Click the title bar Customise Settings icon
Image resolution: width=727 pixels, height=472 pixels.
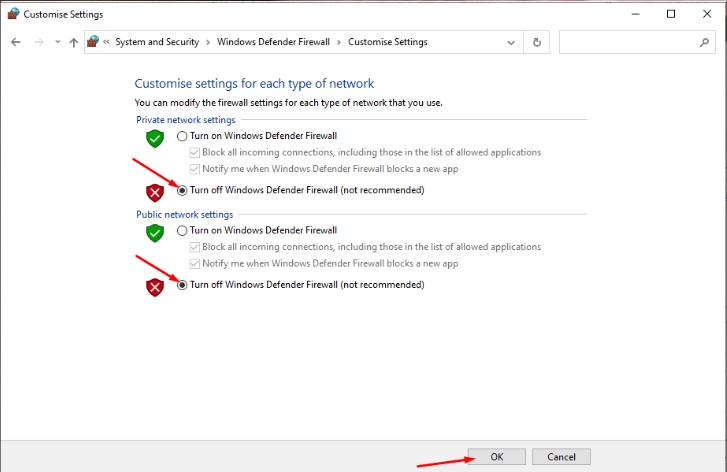13,14
